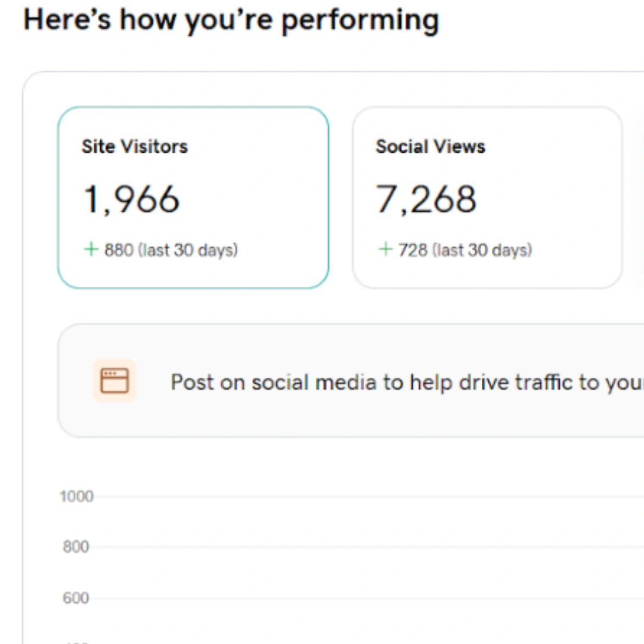
Task: Select the 7,268 social views figure
Action: [426, 199]
